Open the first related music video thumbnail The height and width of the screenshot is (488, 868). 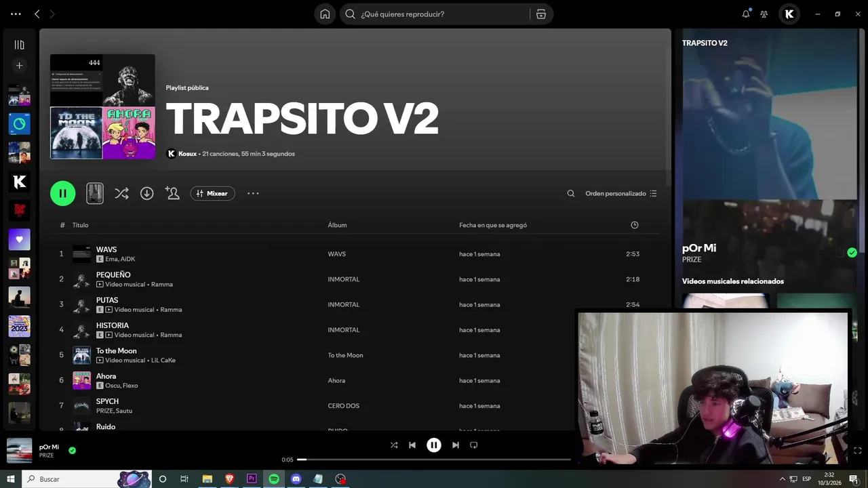click(726, 302)
